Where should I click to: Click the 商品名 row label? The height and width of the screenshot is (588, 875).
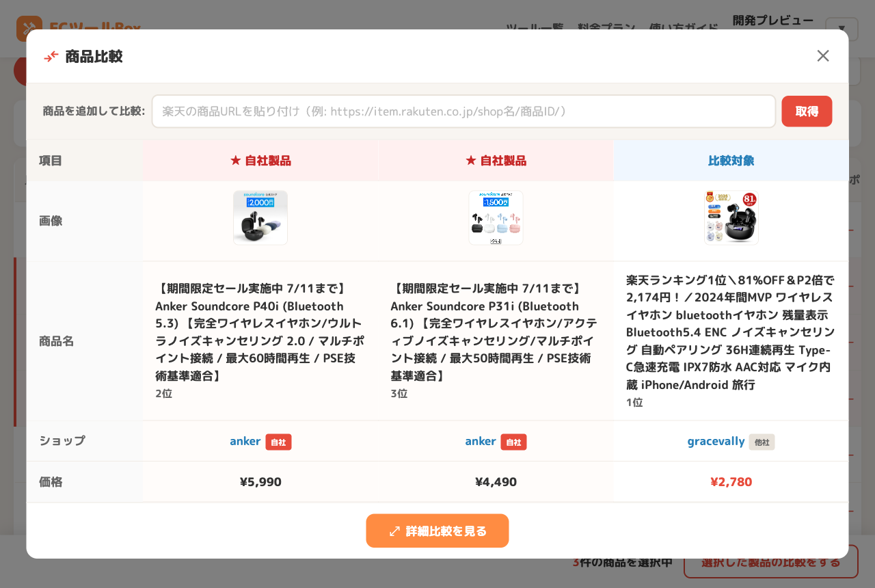56,341
